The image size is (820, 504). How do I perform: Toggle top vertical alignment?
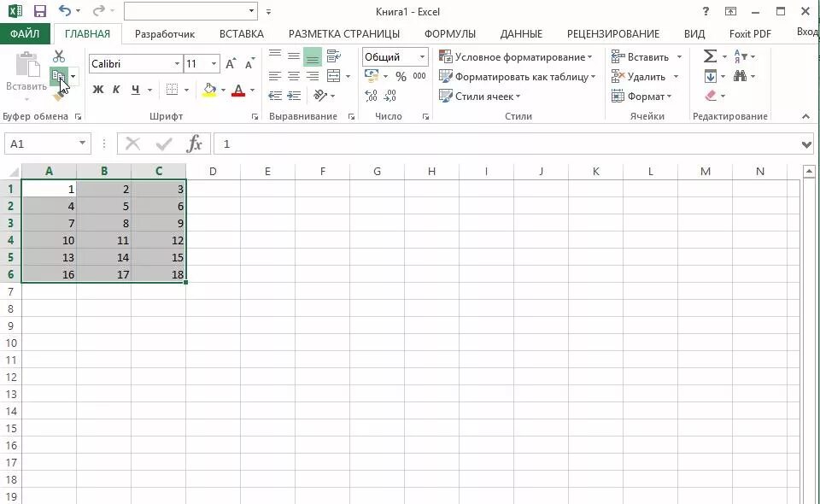pos(275,56)
